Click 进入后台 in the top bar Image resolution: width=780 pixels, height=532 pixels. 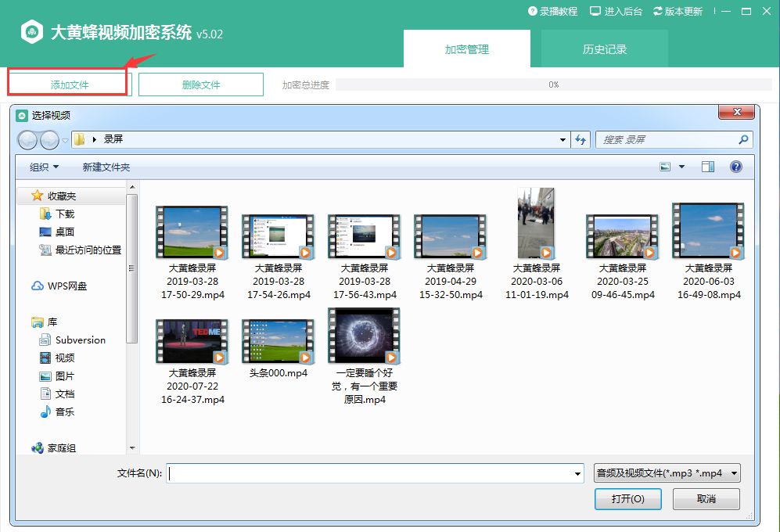tap(616, 12)
